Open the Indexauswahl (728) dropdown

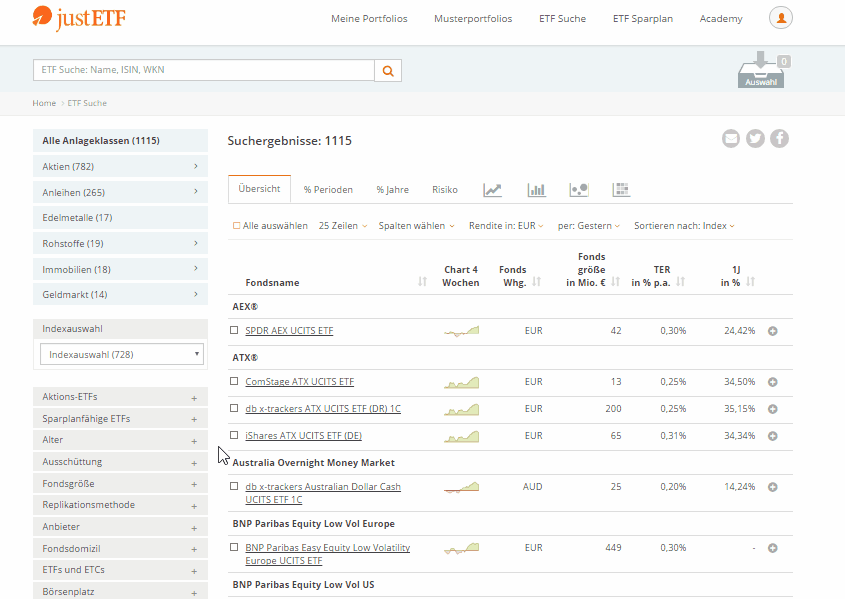(121, 354)
